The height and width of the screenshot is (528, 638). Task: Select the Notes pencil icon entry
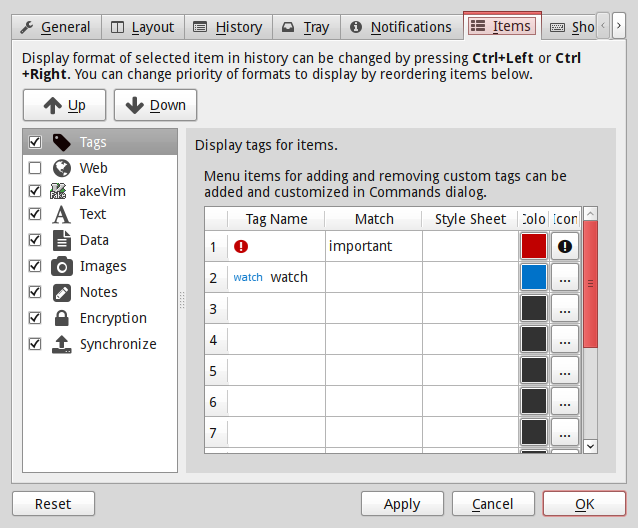pos(62,292)
